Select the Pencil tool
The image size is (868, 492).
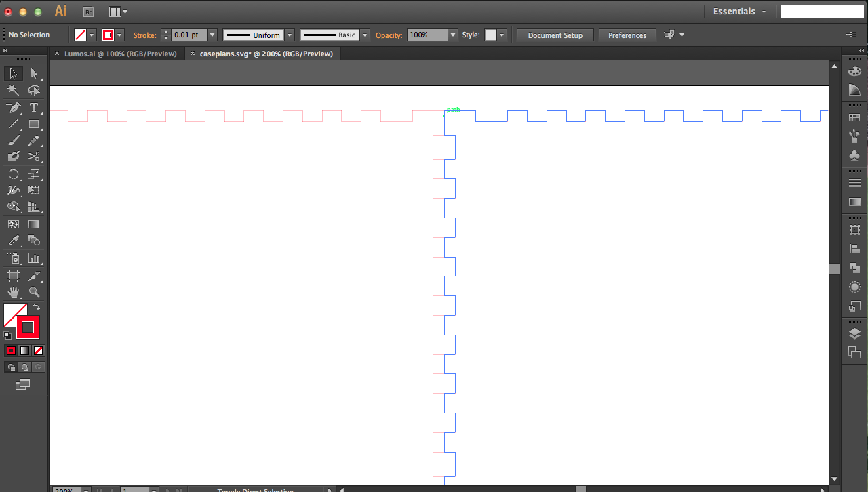[34, 140]
